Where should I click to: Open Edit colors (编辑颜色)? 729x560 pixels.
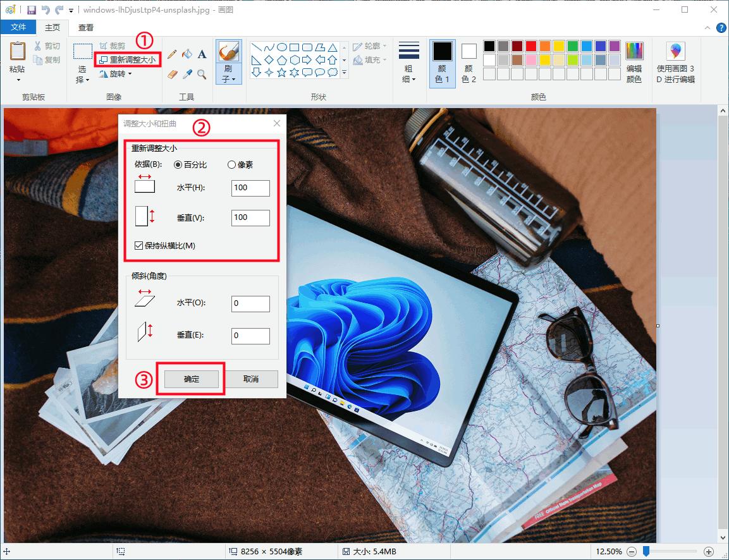click(x=634, y=63)
